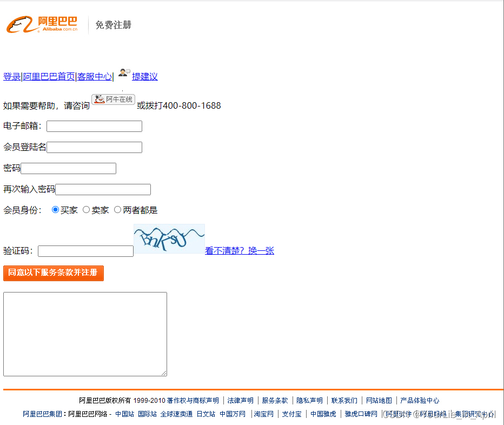Open 雅虎口碑网 footer link

[x=361, y=414]
